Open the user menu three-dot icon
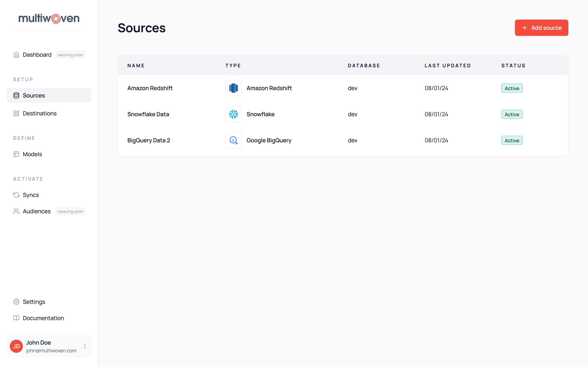This screenshot has width=588, height=367. pyautogui.click(x=85, y=346)
